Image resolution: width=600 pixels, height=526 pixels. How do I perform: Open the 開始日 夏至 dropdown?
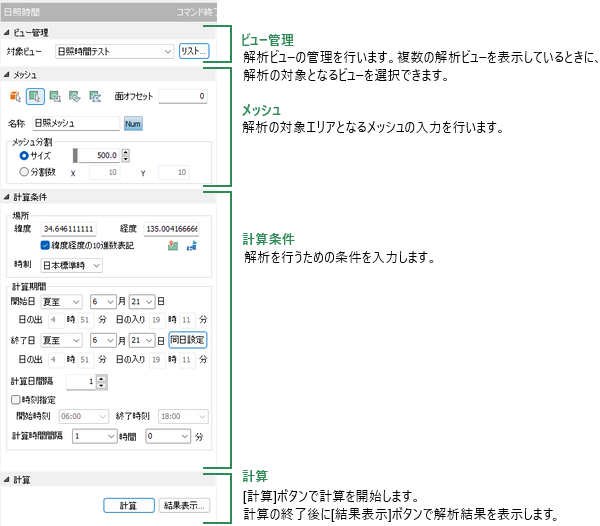(62, 301)
